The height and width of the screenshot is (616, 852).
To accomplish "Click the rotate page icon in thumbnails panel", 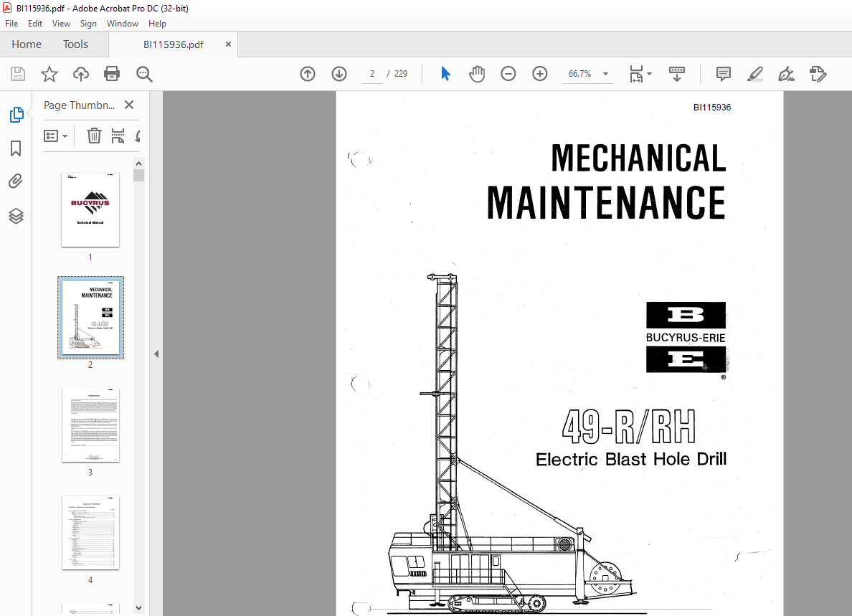I will point(138,136).
